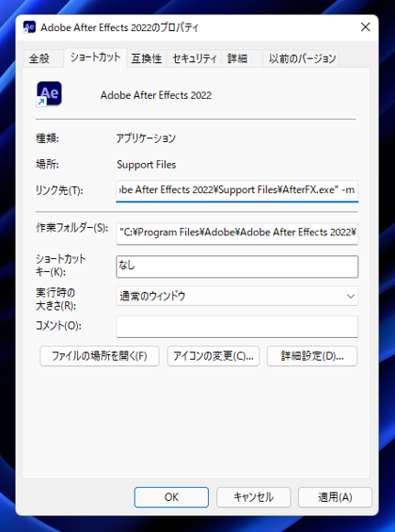Click in the リンク先 target field
Viewport: 395px width, 532px height.
pos(237,191)
